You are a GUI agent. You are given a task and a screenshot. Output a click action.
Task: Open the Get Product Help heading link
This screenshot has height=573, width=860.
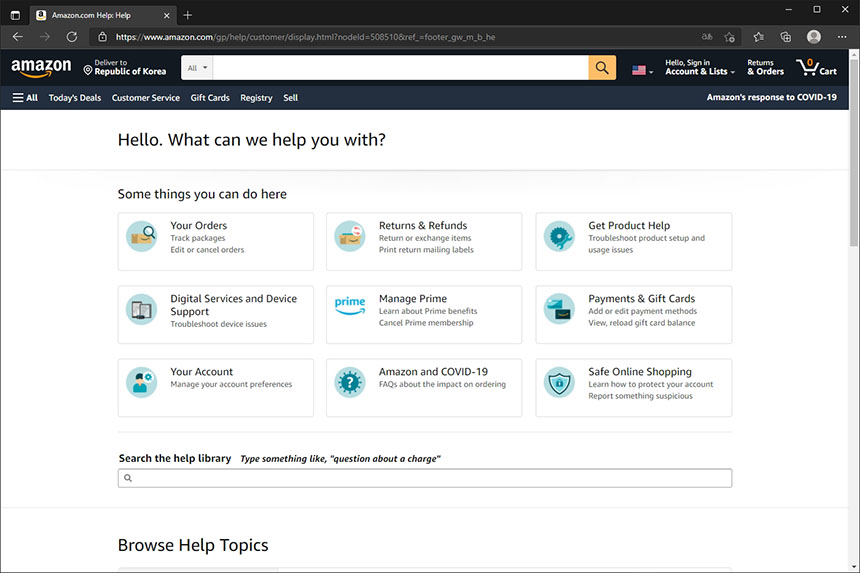click(x=629, y=225)
